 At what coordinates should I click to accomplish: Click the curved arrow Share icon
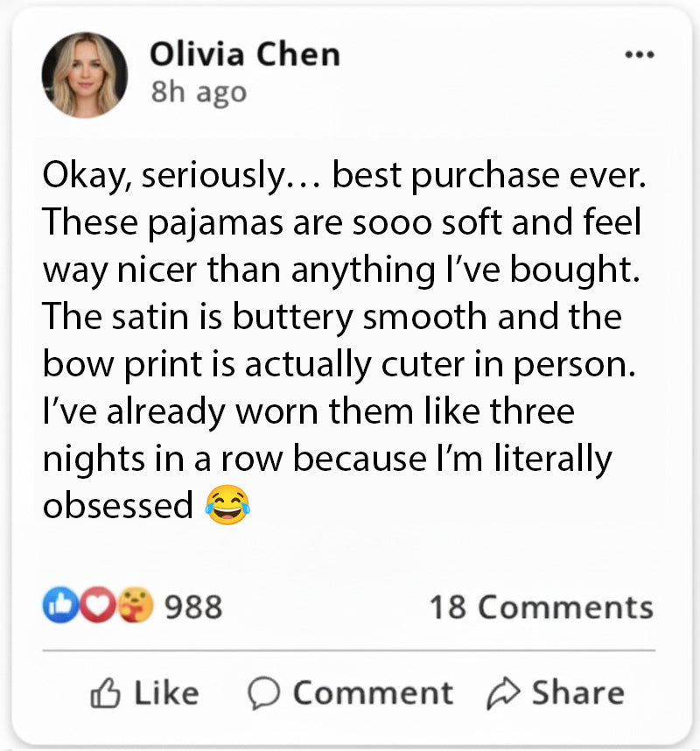click(503, 693)
